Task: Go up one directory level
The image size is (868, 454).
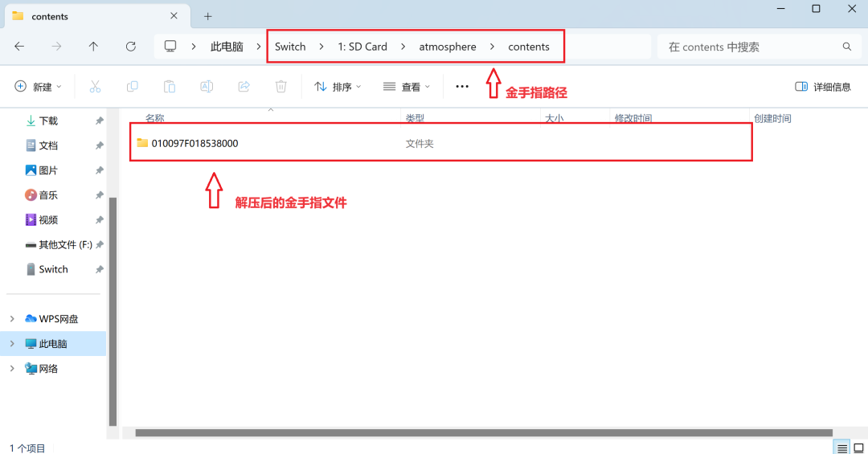Action: pyautogui.click(x=93, y=47)
